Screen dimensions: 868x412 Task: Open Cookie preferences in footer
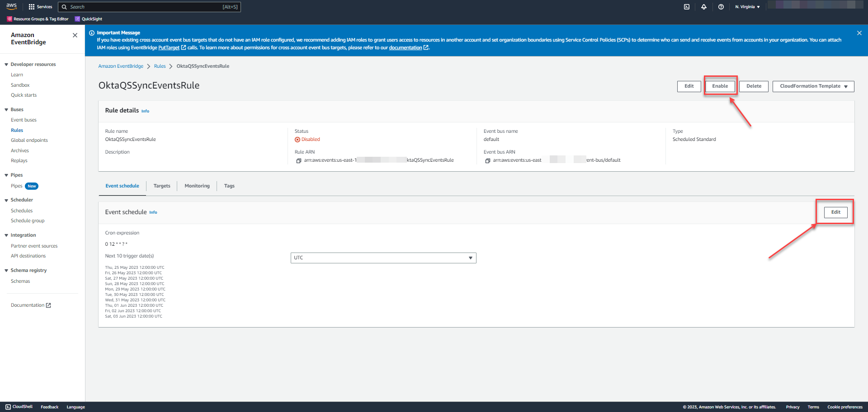pyautogui.click(x=845, y=407)
